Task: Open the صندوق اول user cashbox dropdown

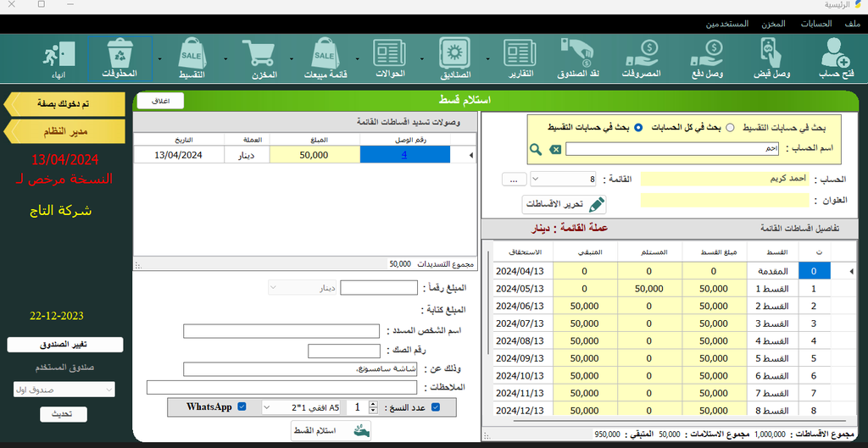Action: point(64,390)
